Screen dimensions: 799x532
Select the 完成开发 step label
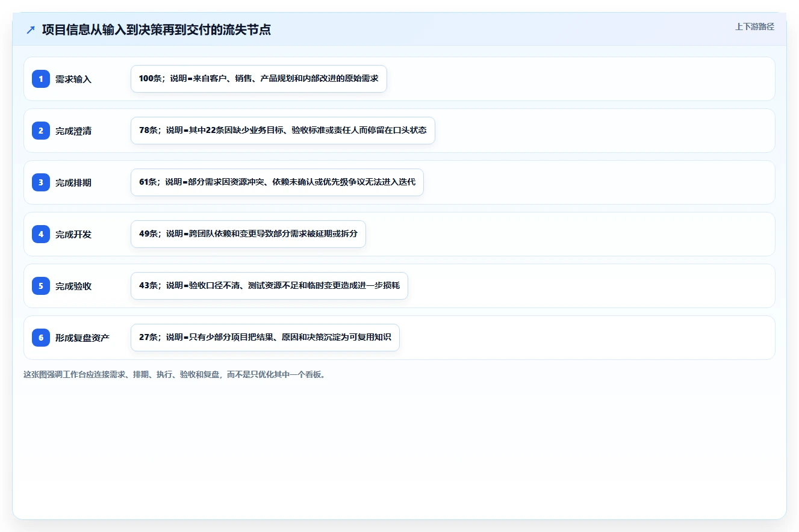[73, 234]
